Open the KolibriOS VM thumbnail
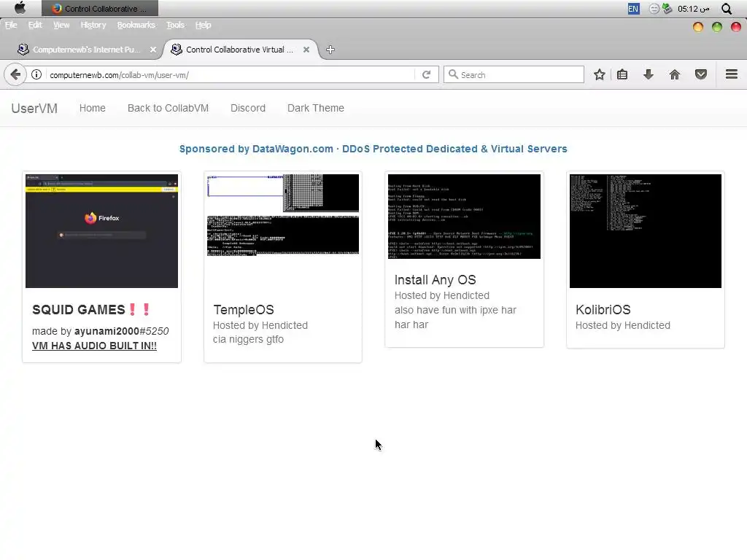This screenshot has width=747, height=560. 646,231
